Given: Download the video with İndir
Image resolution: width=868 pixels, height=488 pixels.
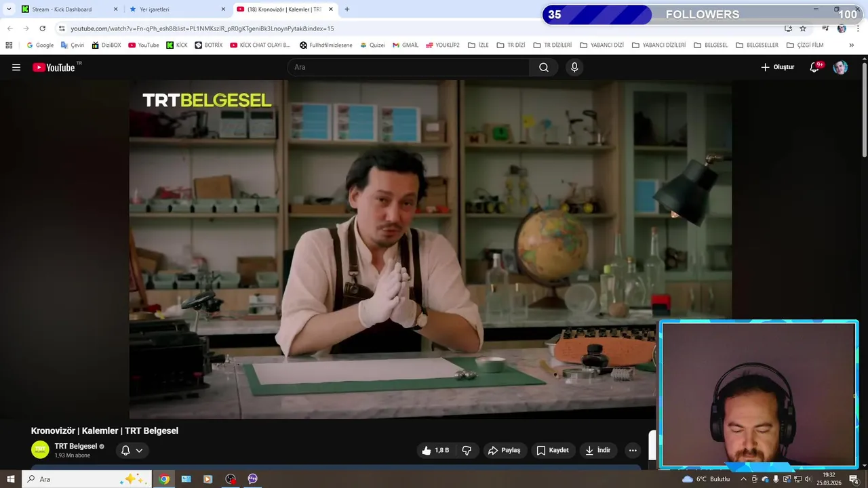Looking at the screenshot, I should click(598, 450).
